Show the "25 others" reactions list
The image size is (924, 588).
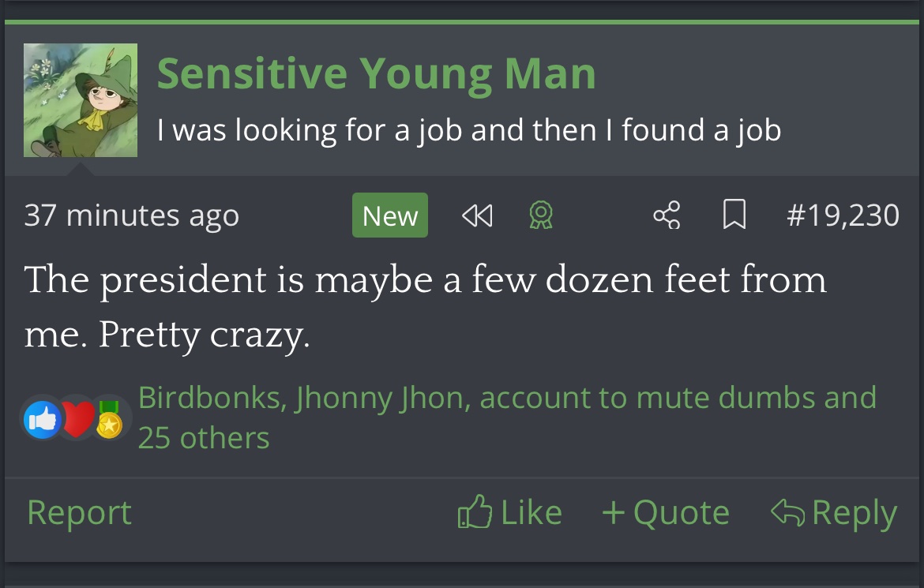204,438
